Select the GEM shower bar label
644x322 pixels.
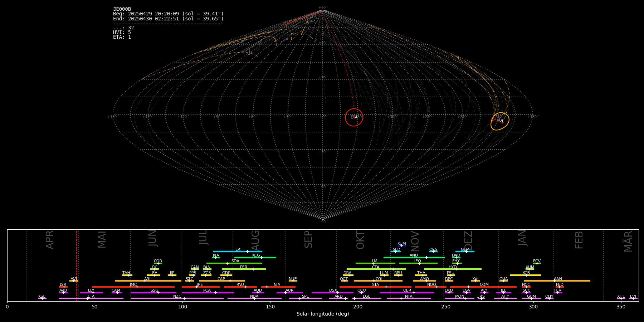coord(465,250)
